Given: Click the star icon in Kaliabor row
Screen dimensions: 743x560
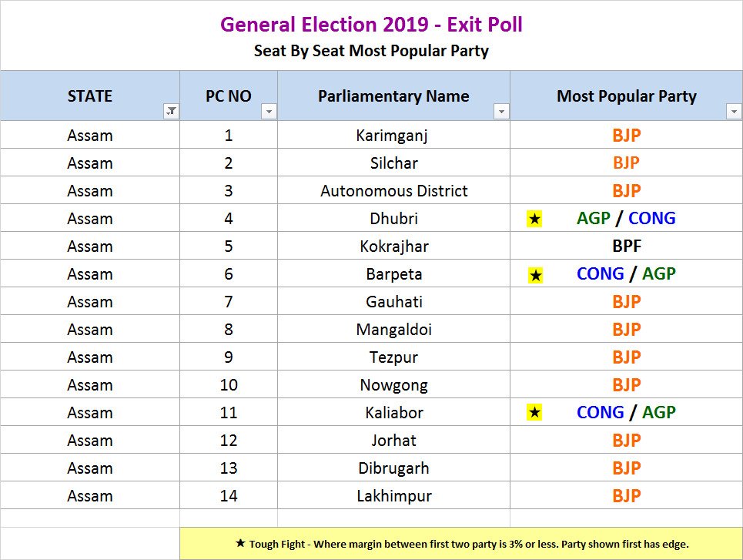Looking at the screenshot, I should coord(535,414).
